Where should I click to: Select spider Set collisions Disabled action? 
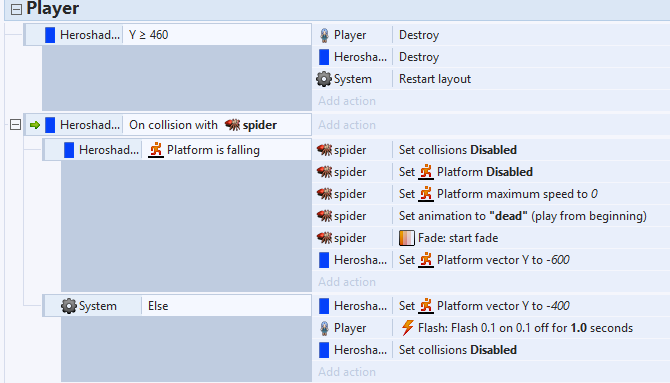(491, 150)
